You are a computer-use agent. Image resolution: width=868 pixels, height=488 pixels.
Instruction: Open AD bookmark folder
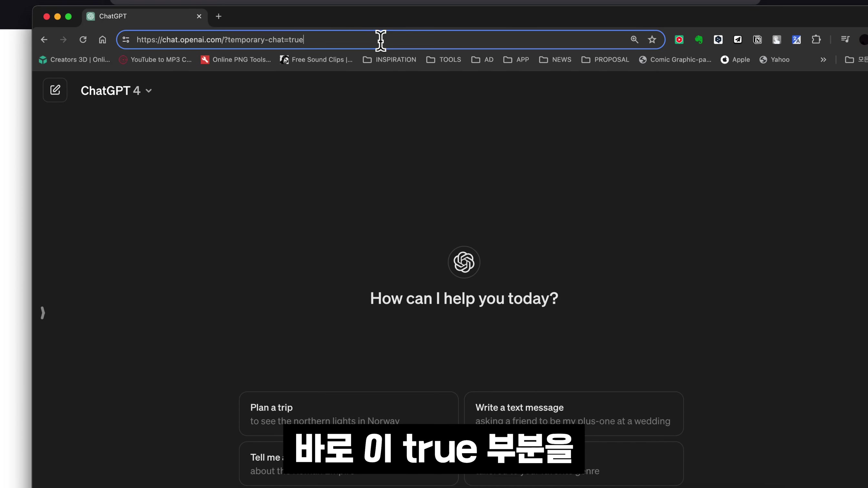(482, 60)
